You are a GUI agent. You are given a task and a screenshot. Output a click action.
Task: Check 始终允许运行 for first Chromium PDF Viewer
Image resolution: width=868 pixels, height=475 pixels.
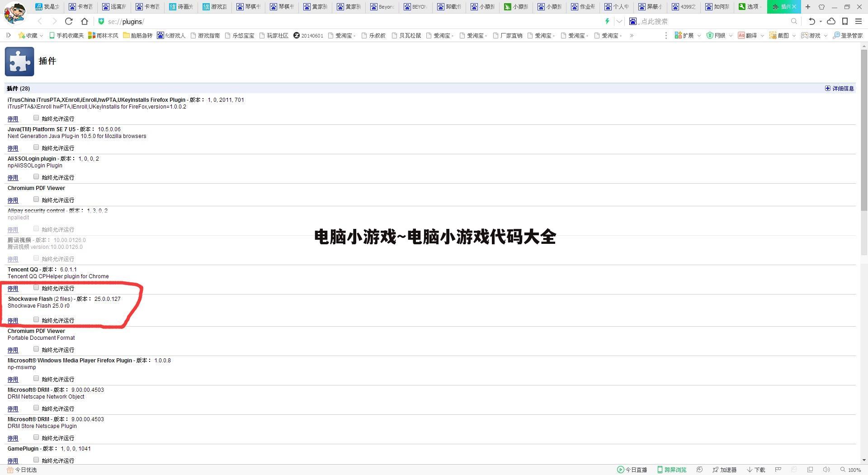point(36,199)
